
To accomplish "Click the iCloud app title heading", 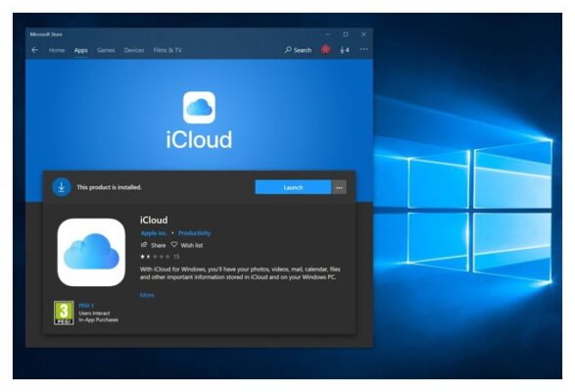I will pos(154,220).
